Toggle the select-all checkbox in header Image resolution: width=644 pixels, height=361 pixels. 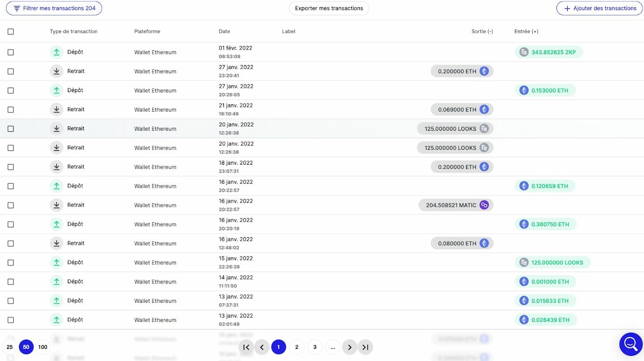pyautogui.click(x=11, y=32)
